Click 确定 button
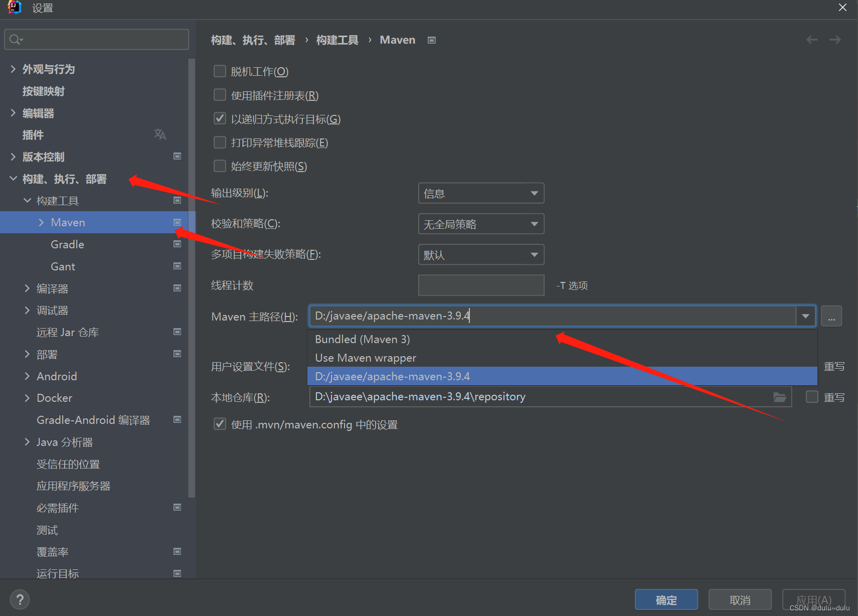Image resolution: width=858 pixels, height=616 pixels. (x=666, y=599)
